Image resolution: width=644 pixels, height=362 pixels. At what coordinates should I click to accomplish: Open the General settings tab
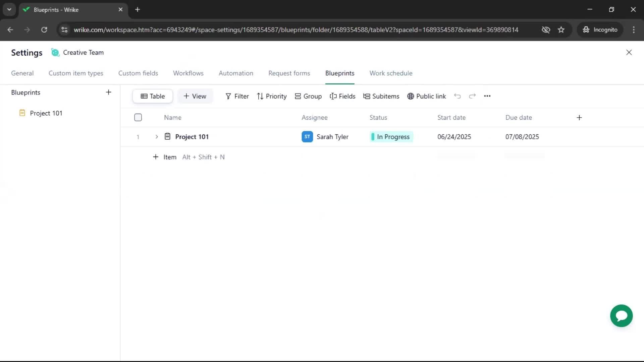pos(22,73)
